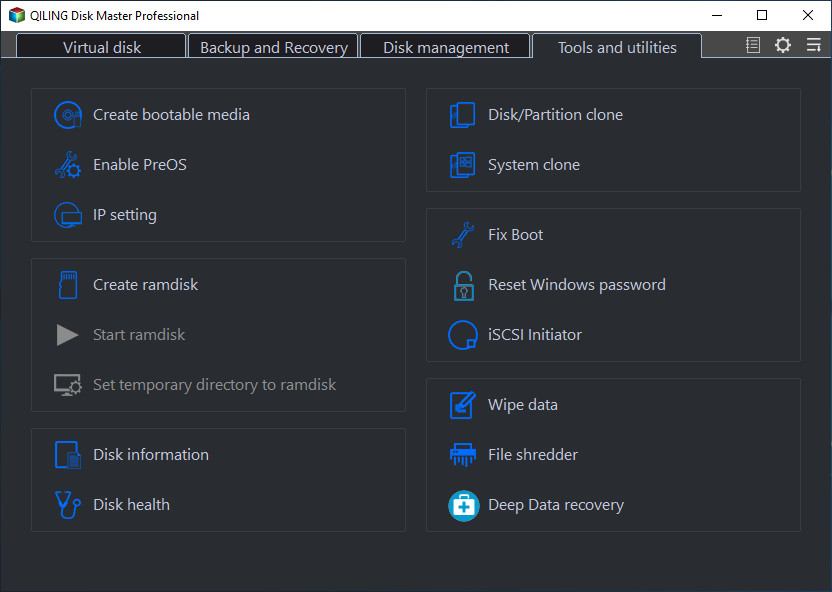Viewport: 832px width, 592px height.
Task: Minimize the QILING Disk Master window
Action: (x=717, y=15)
